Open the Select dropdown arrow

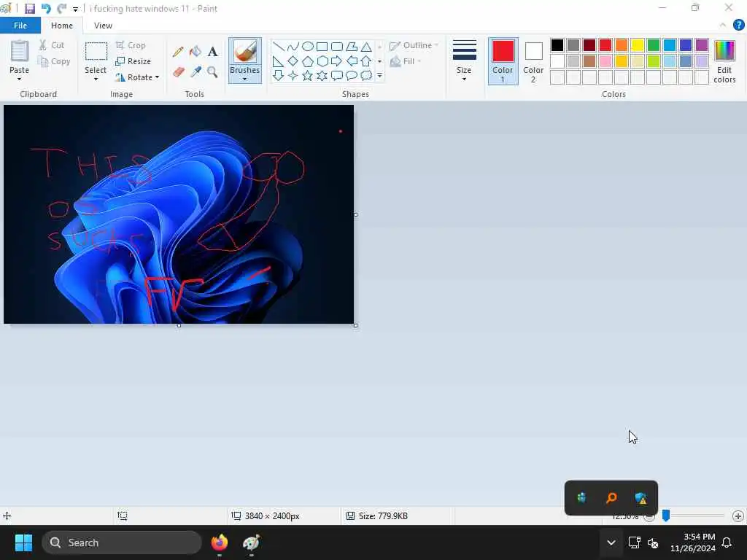(x=96, y=79)
